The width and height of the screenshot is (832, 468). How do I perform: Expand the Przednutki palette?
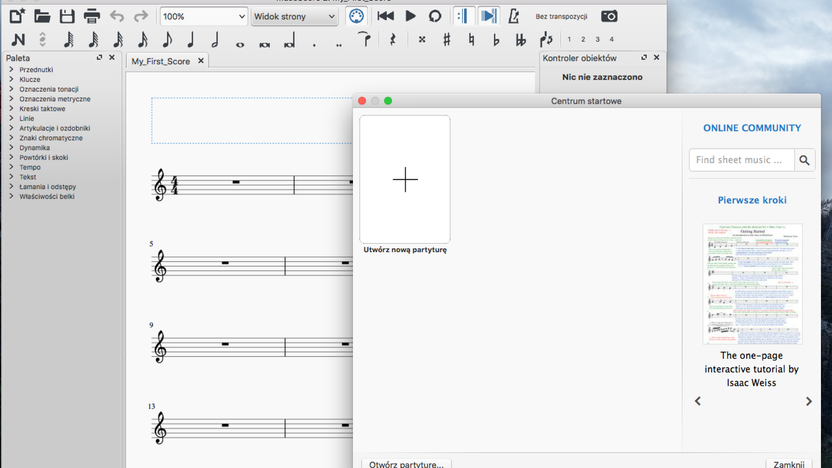point(11,70)
